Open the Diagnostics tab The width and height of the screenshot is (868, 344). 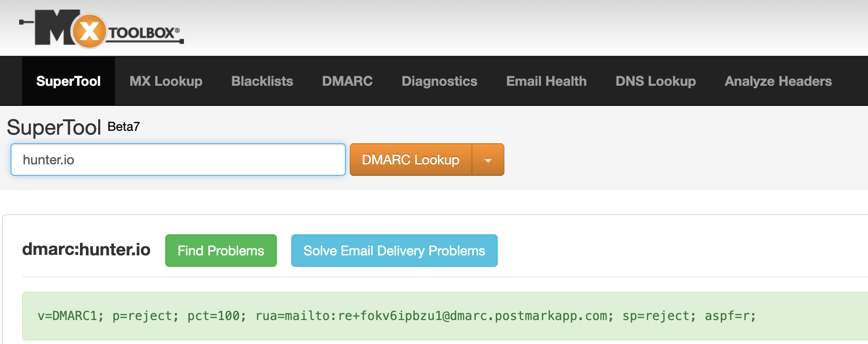point(439,81)
